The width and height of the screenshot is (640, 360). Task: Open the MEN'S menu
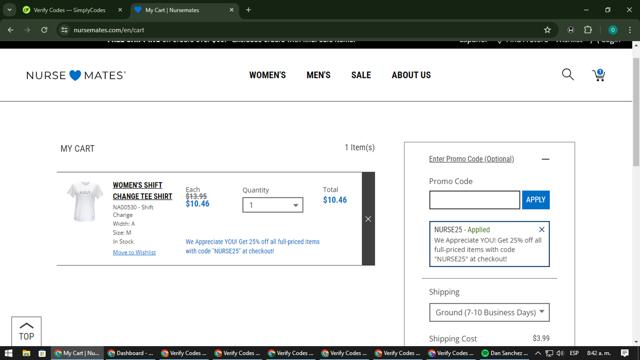point(318,75)
